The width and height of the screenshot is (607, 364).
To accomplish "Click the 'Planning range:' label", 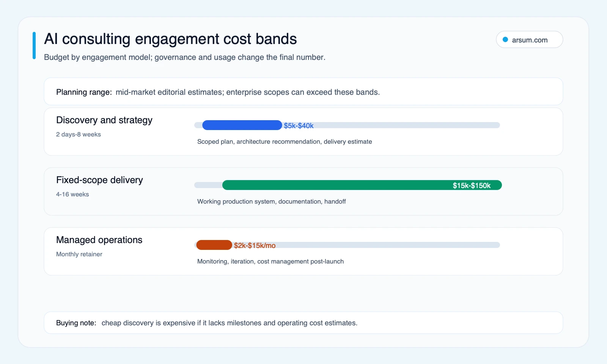I will [84, 92].
